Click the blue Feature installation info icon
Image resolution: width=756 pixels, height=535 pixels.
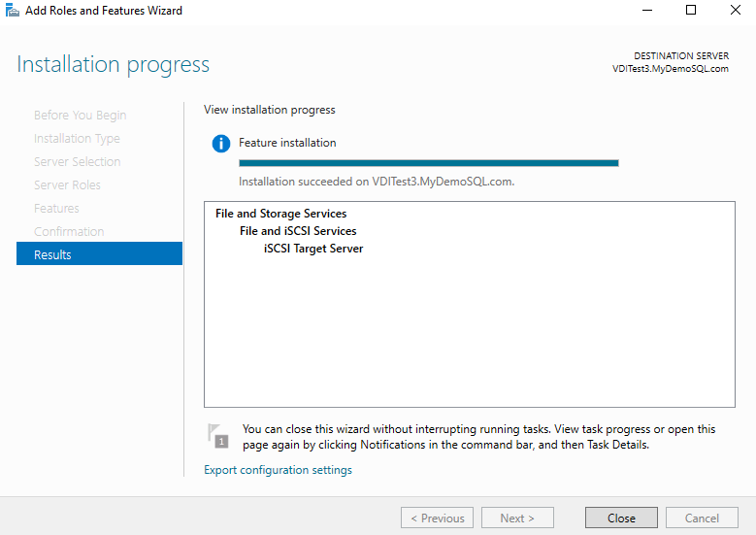(x=221, y=144)
